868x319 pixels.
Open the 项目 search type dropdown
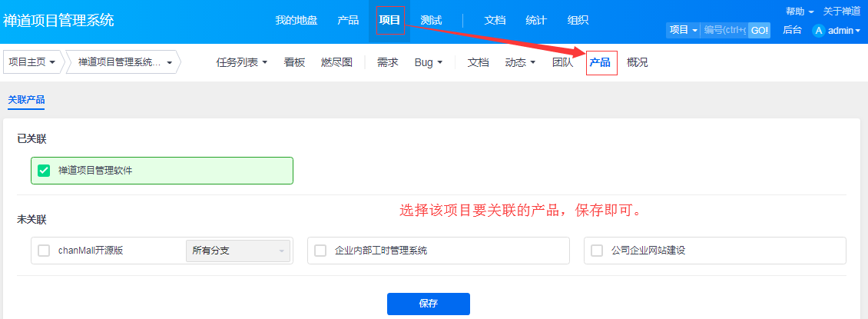(x=683, y=31)
